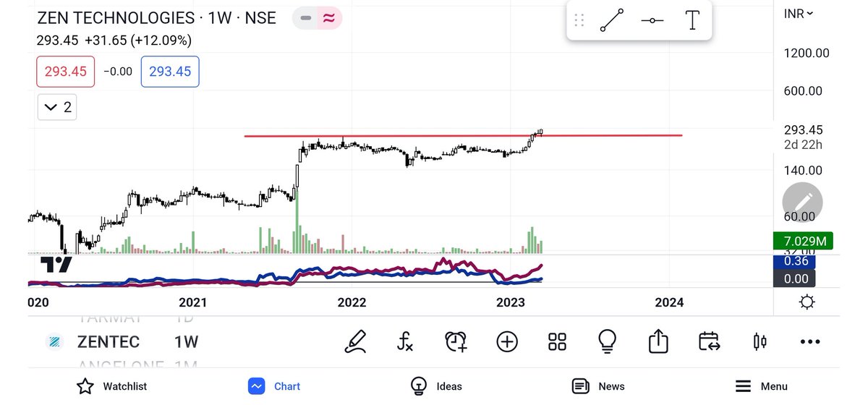
Task: Switch to the Watchlist tab
Action: (x=112, y=386)
